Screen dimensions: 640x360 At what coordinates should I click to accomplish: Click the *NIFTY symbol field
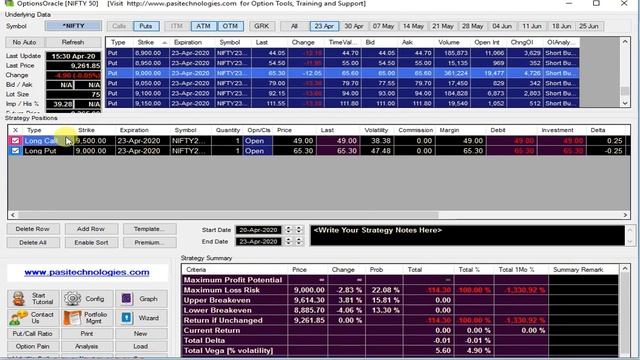(73, 26)
